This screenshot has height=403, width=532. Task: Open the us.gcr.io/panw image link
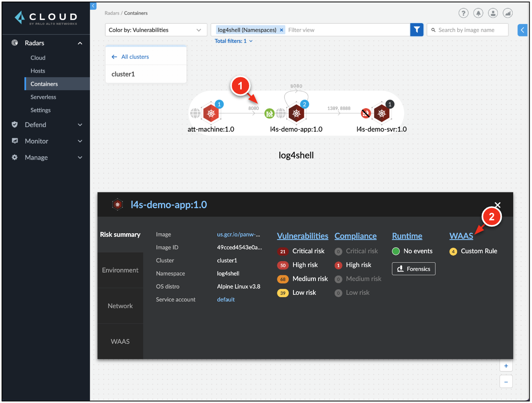point(239,234)
